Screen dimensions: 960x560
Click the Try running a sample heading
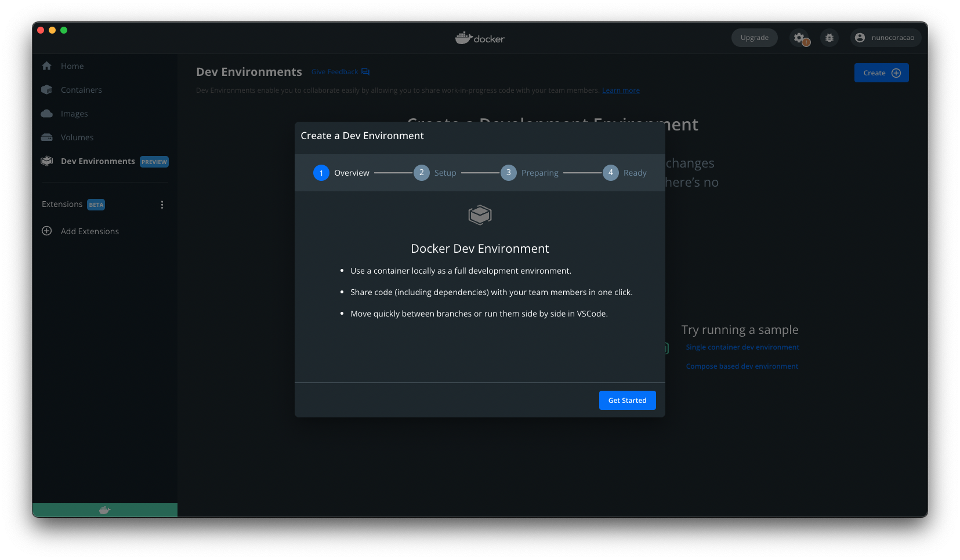740,330
